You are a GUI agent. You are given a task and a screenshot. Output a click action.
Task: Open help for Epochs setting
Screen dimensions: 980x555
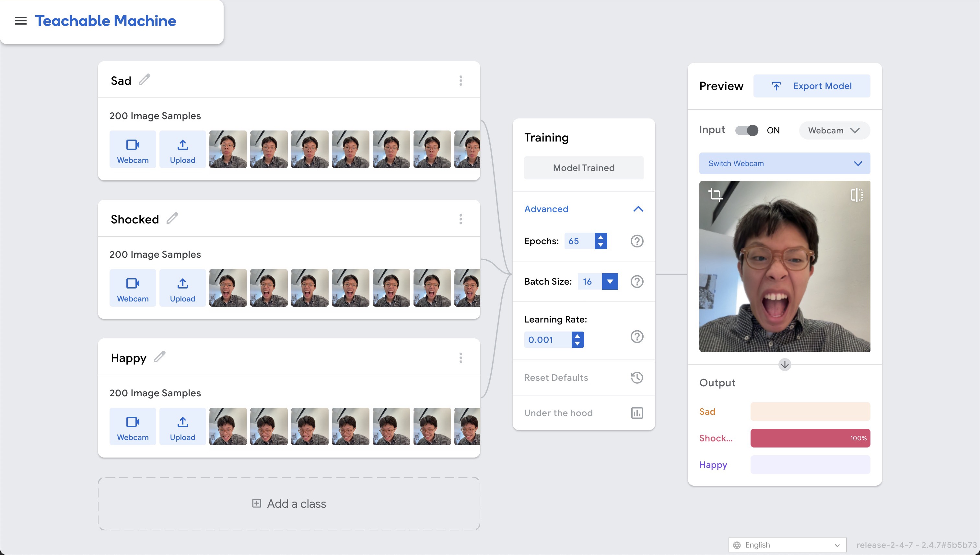[637, 241]
